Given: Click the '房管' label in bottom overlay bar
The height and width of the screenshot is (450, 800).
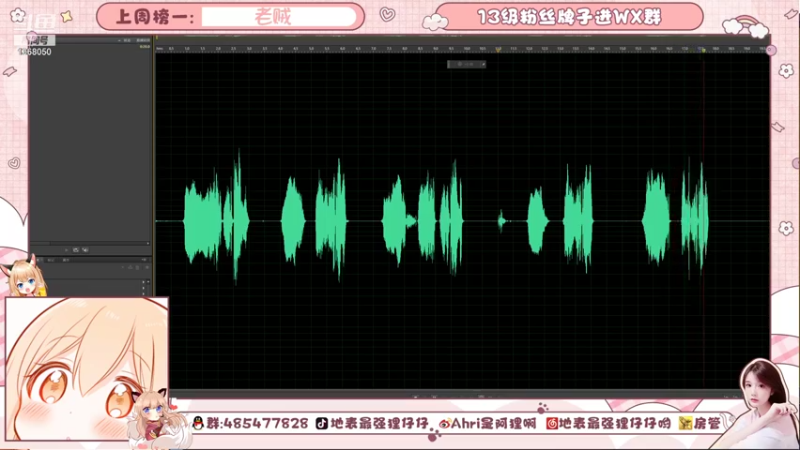Looking at the screenshot, I should (x=707, y=423).
